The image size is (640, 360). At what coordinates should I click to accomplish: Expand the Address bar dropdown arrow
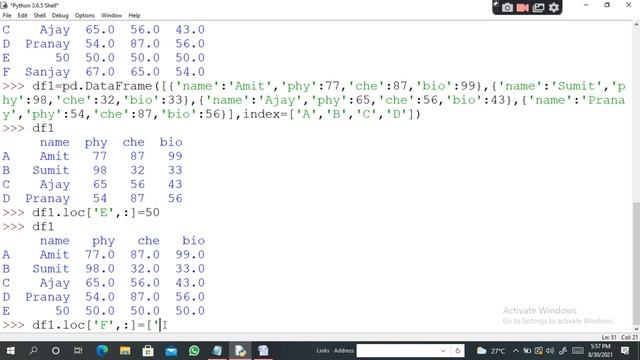pos(443,351)
